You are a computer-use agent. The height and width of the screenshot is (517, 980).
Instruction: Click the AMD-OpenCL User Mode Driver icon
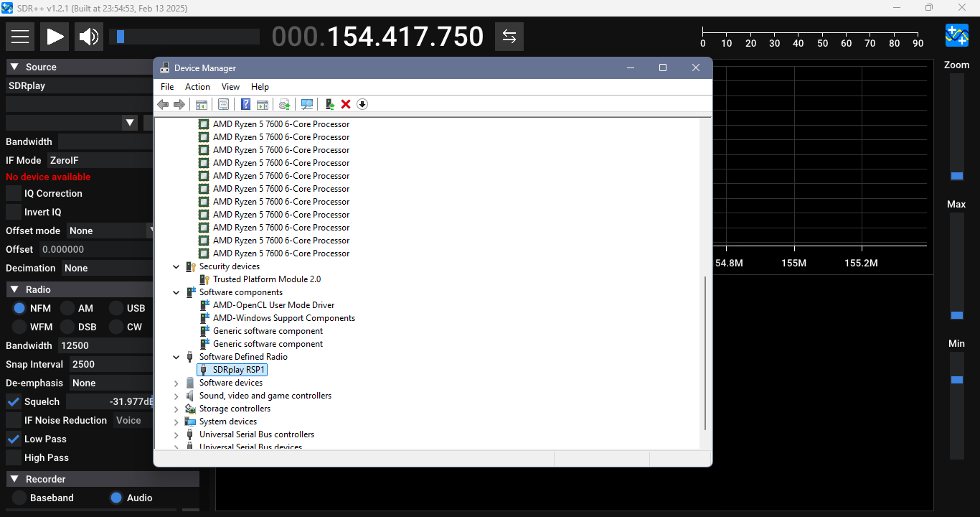tap(204, 305)
